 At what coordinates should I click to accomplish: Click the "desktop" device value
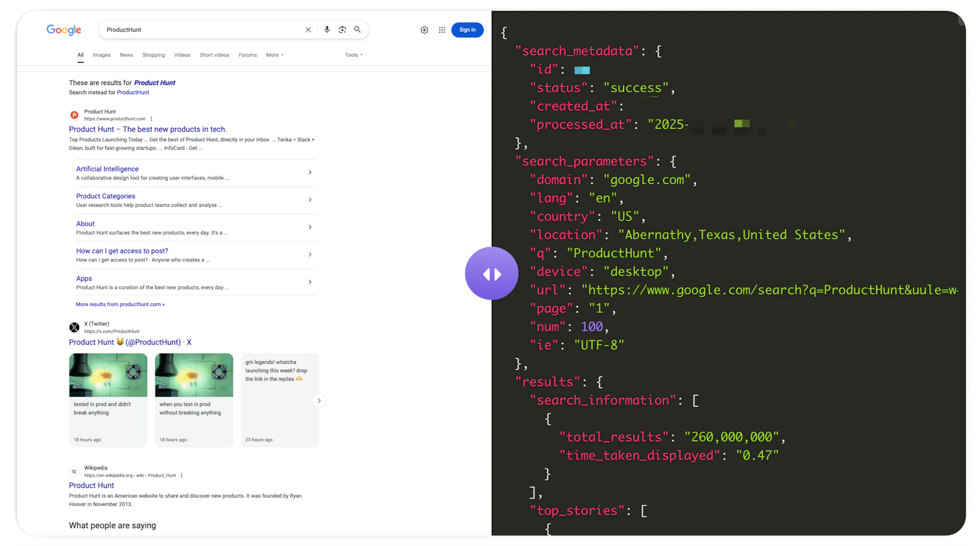[636, 271]
